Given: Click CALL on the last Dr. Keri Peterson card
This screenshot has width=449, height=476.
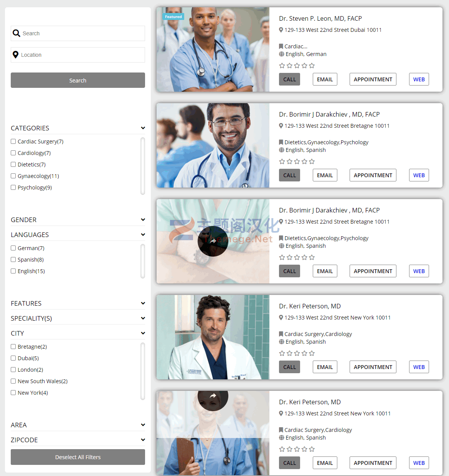Looking at the screenshot, I should pos(289,463).
